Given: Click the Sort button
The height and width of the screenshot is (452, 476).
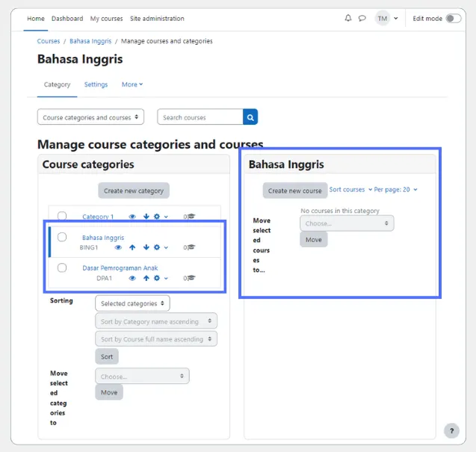Looking at the screenshot, I should [x=107, y=356].
